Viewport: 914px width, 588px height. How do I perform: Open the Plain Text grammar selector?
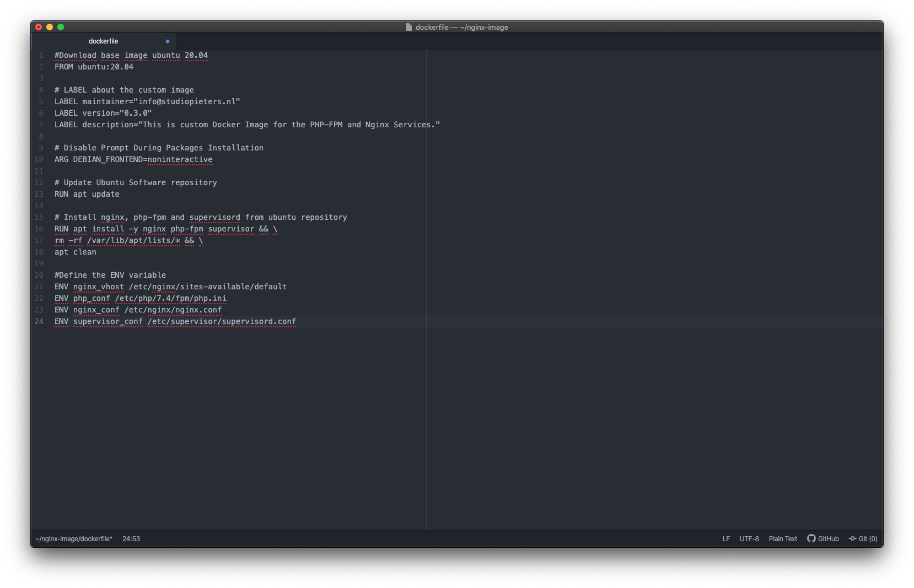(x=783, y=538)
